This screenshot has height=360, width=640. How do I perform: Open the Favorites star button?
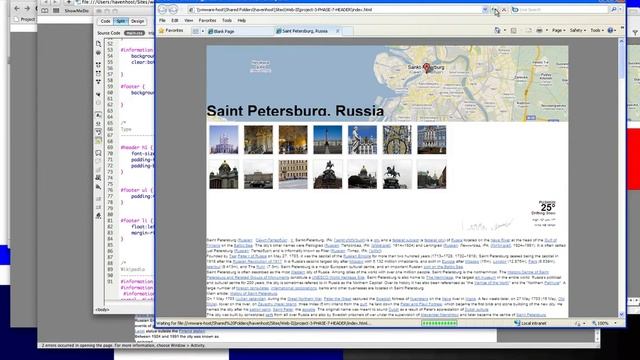pyautogui.click(x=171, y=31)
